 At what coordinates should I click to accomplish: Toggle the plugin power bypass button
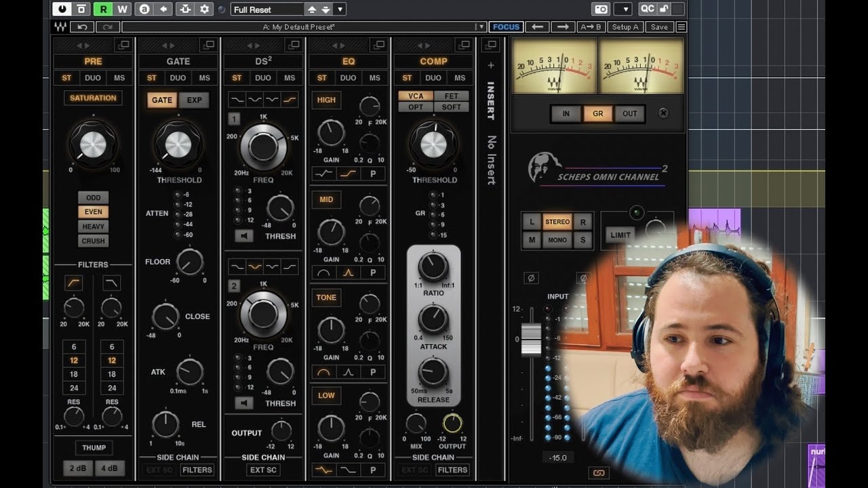pyautogui.click(x=62, y=9)
